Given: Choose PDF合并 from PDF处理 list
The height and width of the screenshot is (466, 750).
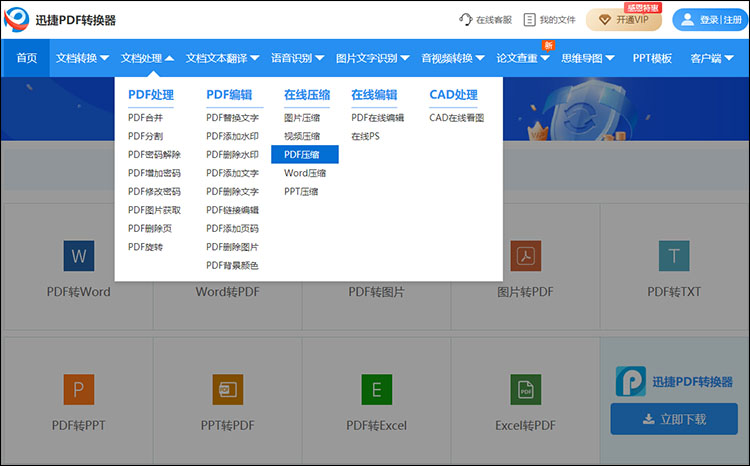Looking at the screenshot, I should coord(145,118).
